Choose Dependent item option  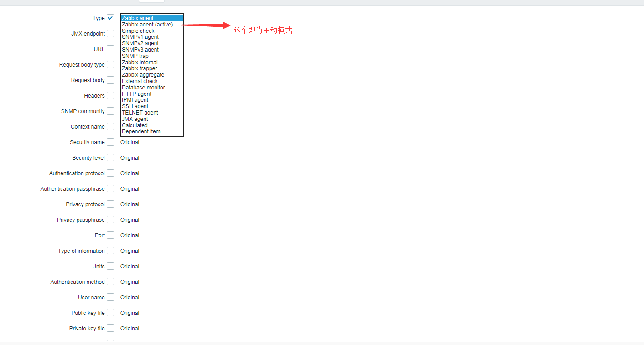tap(152, 131)
